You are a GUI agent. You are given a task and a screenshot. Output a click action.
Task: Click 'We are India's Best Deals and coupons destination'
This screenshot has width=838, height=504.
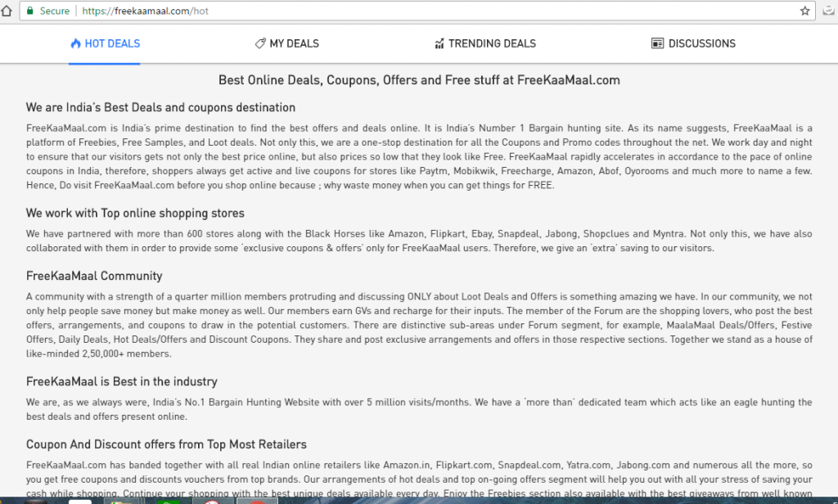(x=160, y=107)
